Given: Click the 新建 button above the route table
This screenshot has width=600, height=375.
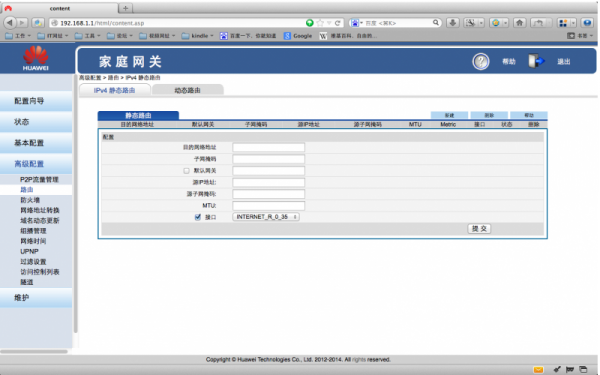Looking at the screenshot, I should (x=449, y=115).
